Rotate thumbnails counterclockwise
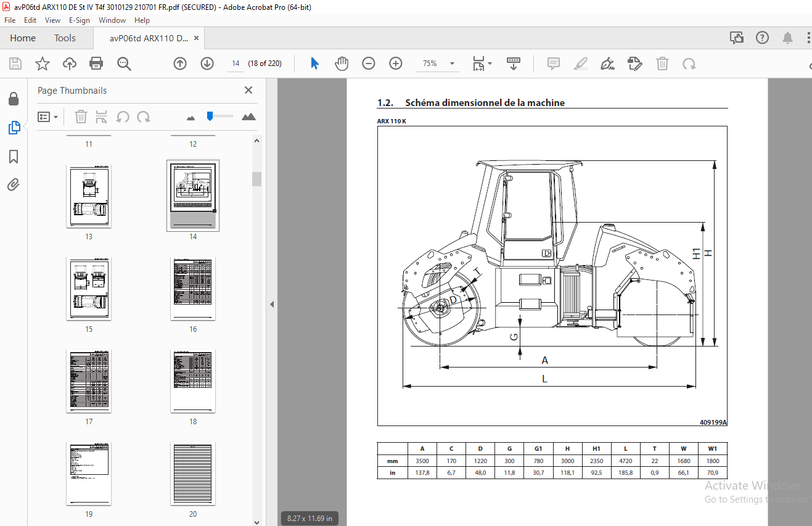This screenshot has height=526, width=812. tap(123, 117)
